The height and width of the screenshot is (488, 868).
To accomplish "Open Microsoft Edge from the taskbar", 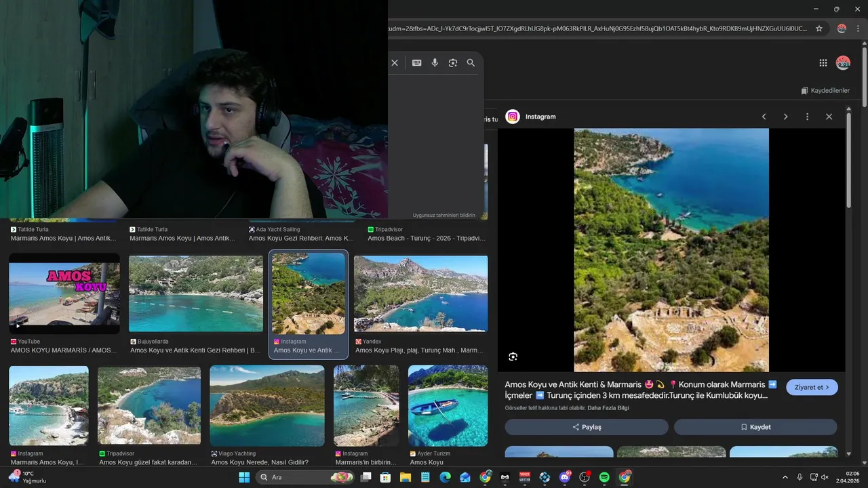I will pos(446,477).
